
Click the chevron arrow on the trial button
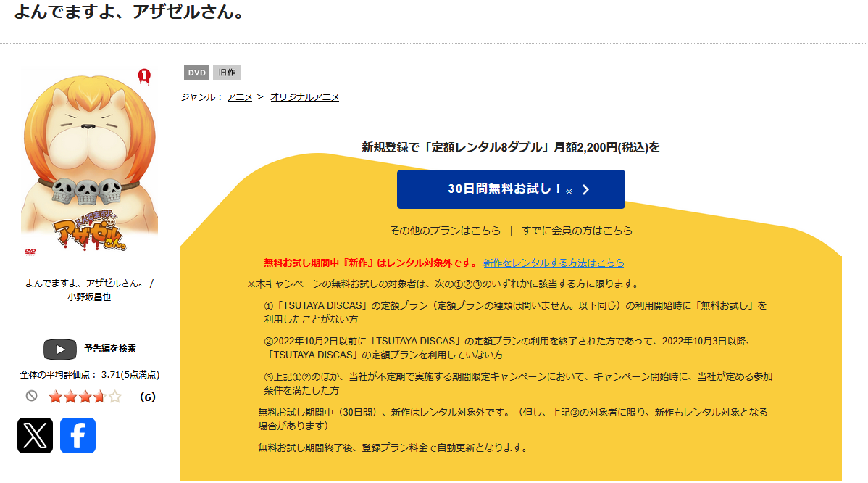coord(585,190)
